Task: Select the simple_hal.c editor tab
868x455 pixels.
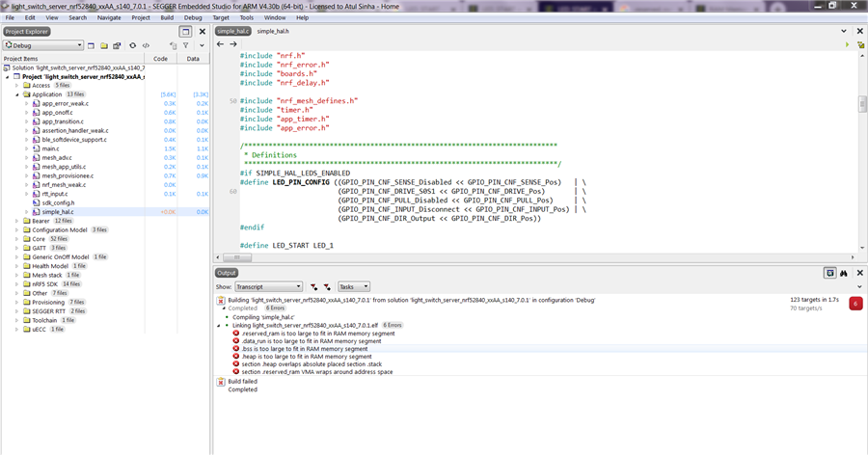Action: 233,31
